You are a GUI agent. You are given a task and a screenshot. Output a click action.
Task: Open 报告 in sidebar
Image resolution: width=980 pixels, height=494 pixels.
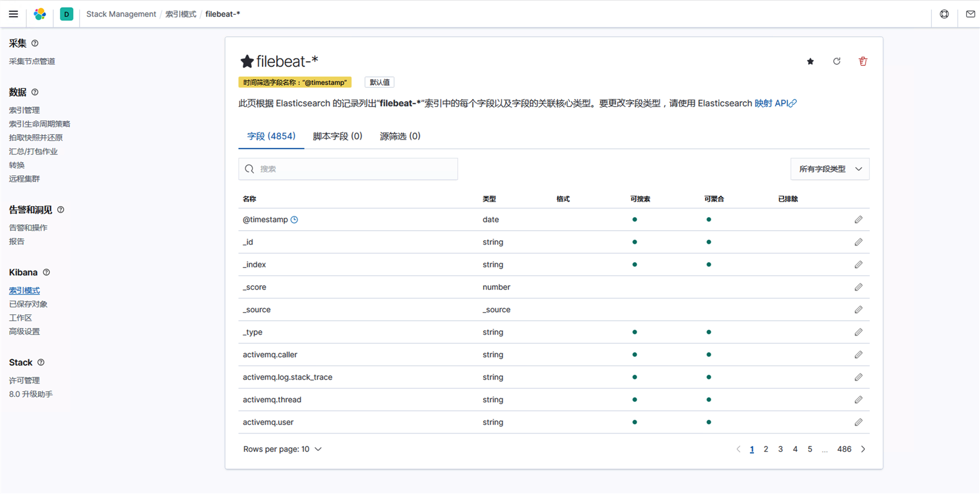click(16, 242)
